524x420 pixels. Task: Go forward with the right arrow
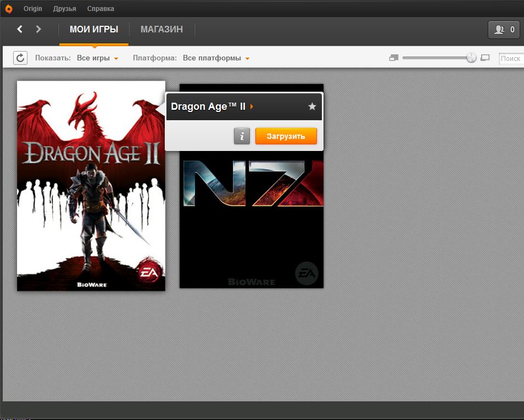[x=38, y=29]
